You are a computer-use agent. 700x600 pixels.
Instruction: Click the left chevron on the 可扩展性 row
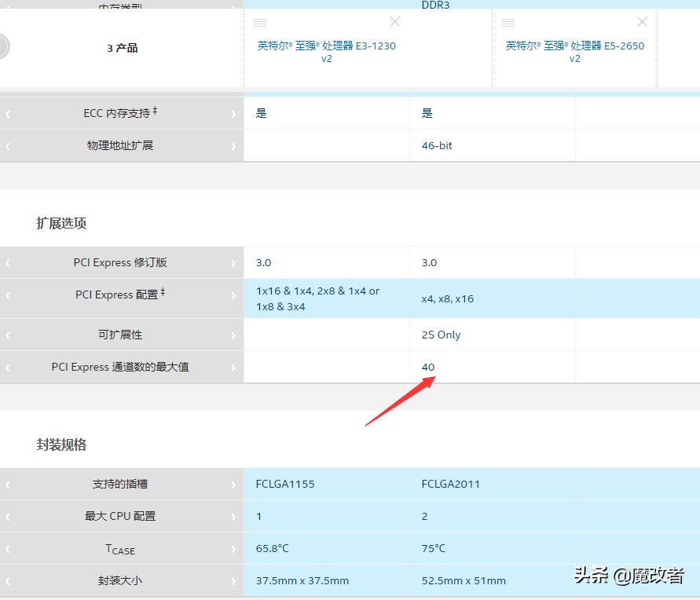(x=8, y=335)
